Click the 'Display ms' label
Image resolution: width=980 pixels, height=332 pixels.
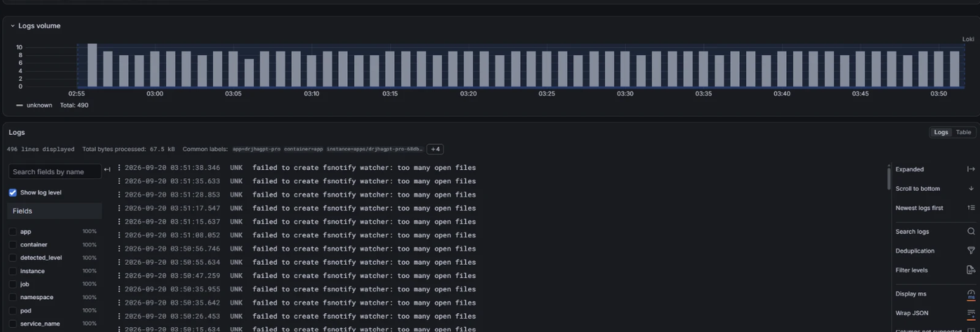pos(911,294)
